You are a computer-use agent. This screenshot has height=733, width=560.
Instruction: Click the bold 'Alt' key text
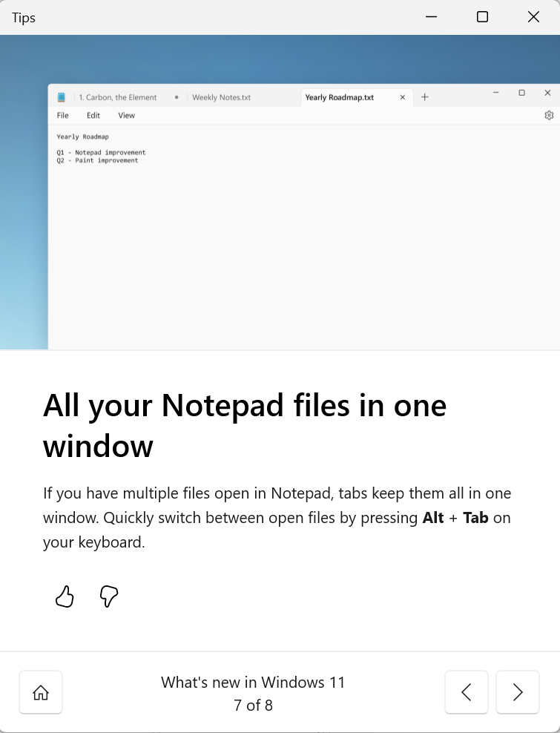point(433,518)
